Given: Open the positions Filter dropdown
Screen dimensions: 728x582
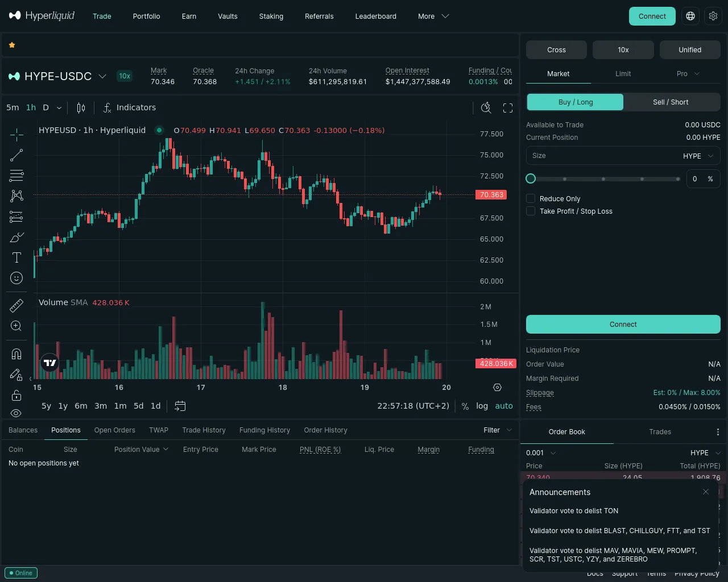Looking at the screenshot, I should point(498,430).
